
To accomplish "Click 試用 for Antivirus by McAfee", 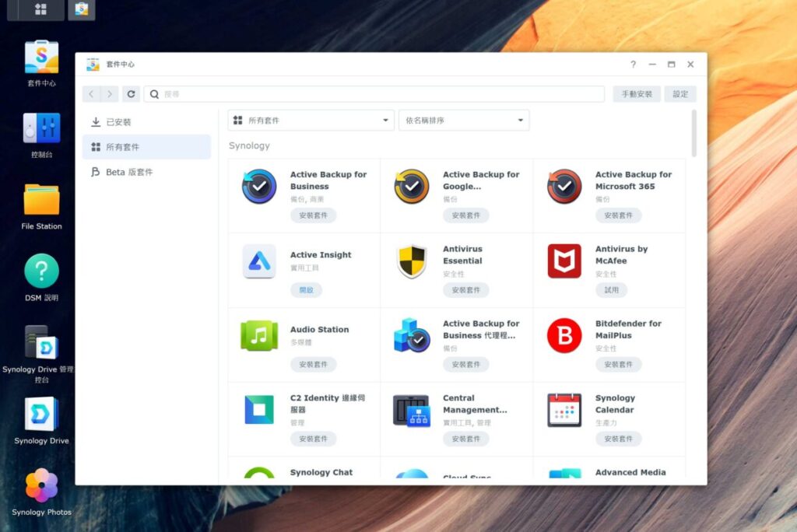I will 611,290.
